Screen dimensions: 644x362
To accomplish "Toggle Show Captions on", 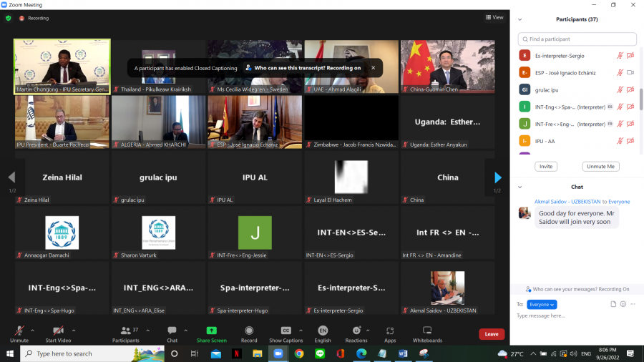I will [286, 331].
